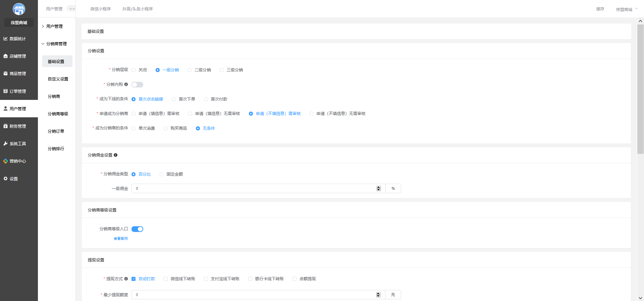Toggle the 分销商等级入口 switch
Screen dimensions: 644x301
pyautogui.click(x=137, y=229)
